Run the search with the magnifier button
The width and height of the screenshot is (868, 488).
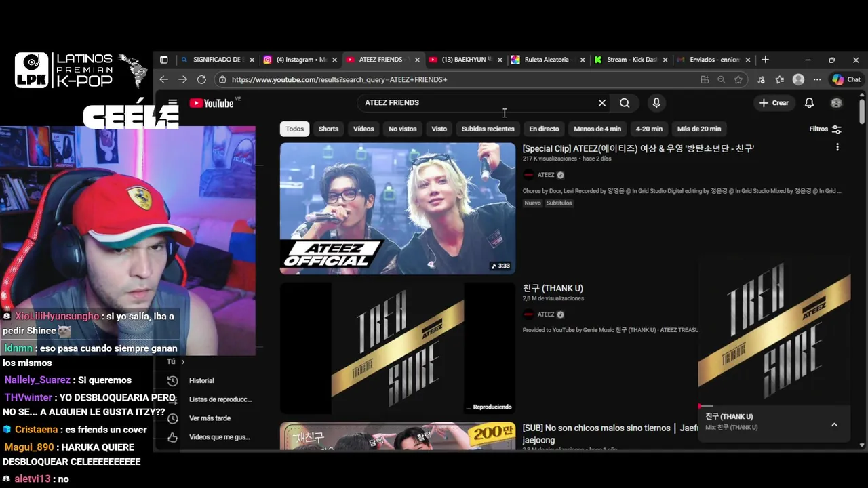tap(625, 103)
